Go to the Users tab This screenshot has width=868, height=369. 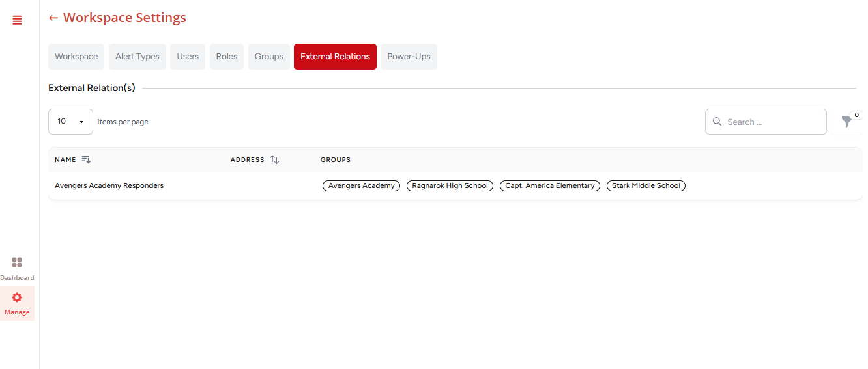point(188,57)
